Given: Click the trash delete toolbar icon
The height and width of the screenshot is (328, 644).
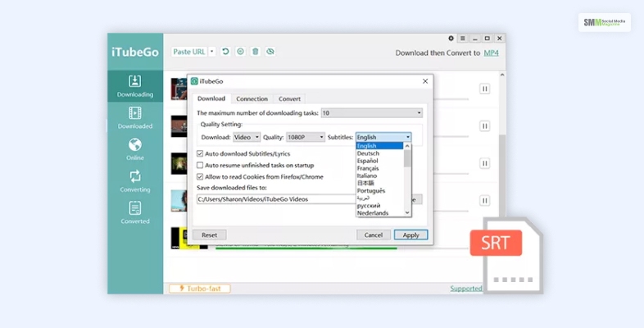Looking at the screenshot, I should pos(255,52).
